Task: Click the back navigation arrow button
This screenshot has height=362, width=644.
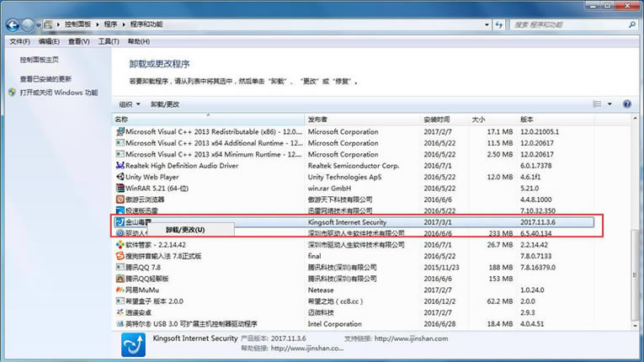Action: pyautogui.click(x=13, y=25)
